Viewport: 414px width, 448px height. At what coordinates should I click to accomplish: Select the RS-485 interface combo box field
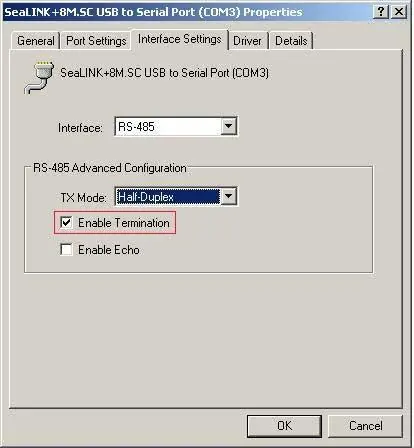(x=176, y=127)
